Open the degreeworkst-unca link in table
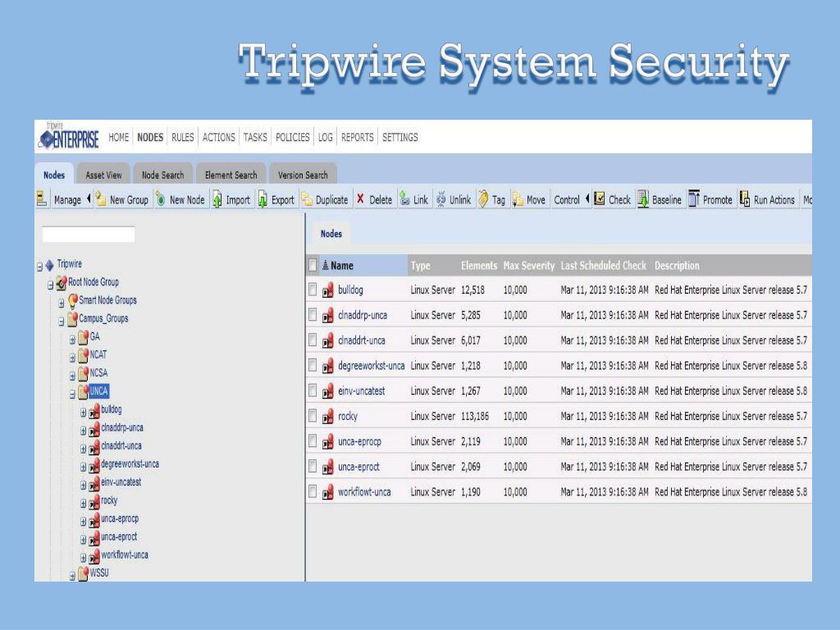The image size is (840, 630). coord(372,365)
